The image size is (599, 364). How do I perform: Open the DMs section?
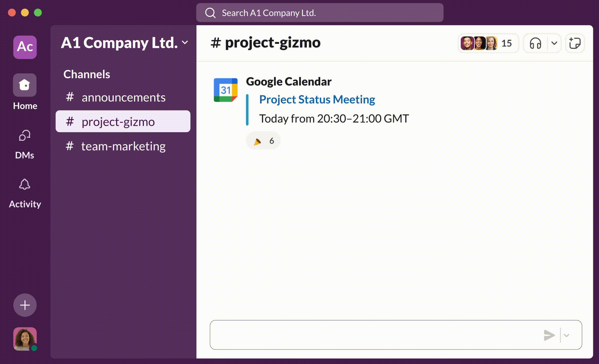pos(25,136)
